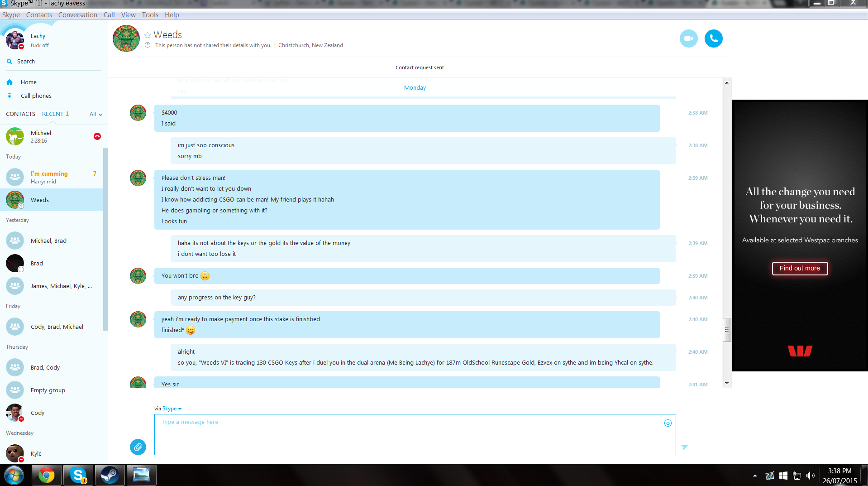The width and height of the screenshot is (868, 486).
Task: Open Michael's active call entry
Action: (x=52, y=136)
